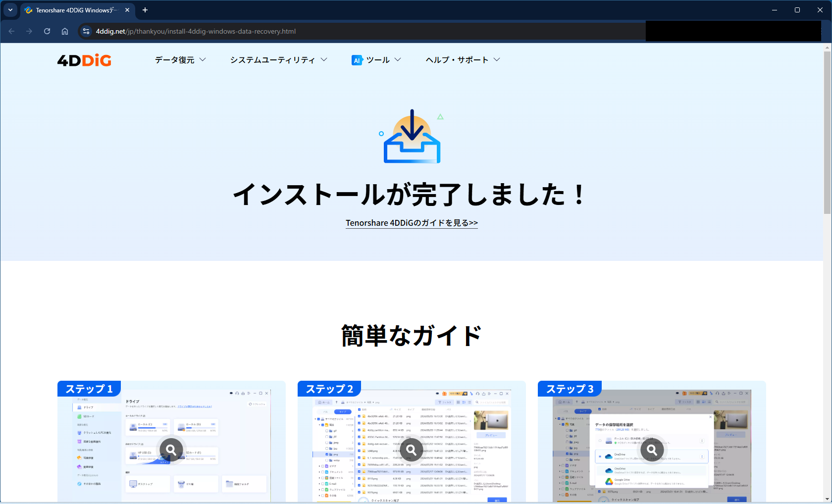This screenshot has width=832, height=504.
Task: Click the AI badge icon beside ツール
Action: click(x=357, y=60)
